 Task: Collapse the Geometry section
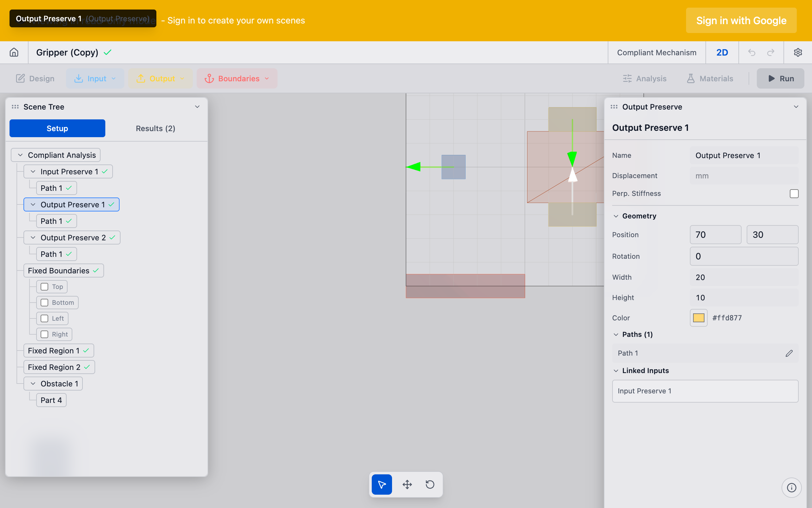coord(616,216)
